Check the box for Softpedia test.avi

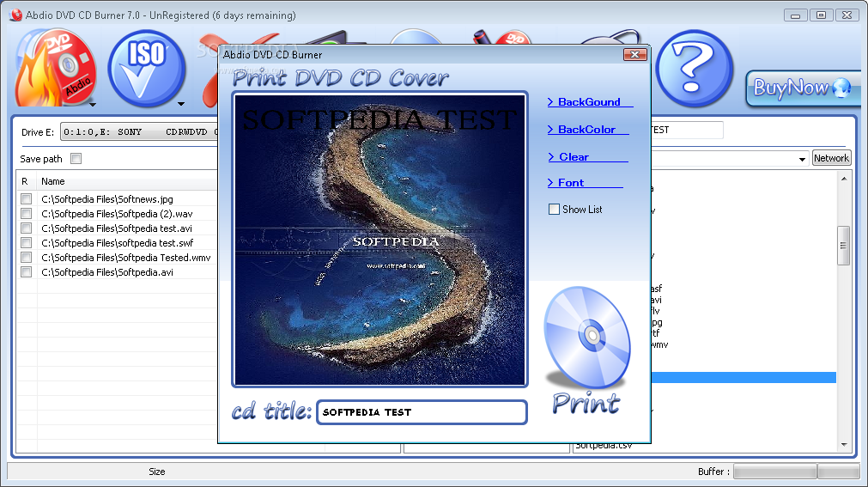click(26, 228)
